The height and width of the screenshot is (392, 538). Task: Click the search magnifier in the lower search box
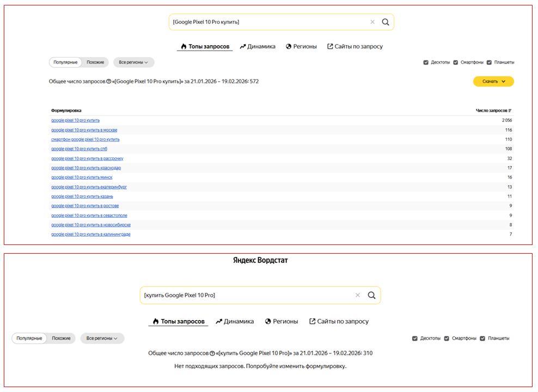coord(371,295)
